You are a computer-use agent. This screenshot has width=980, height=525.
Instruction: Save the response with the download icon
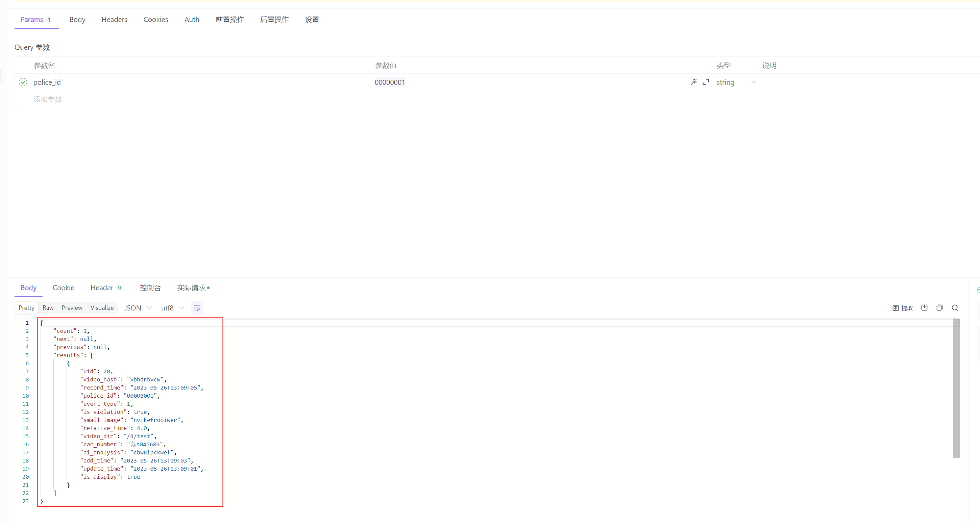925,307
